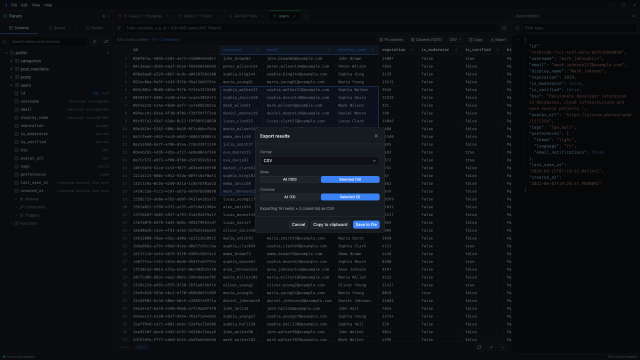Click the filter funnel icon
Image resolution: width=640 pixels, height=360 pixels.
(x=119, y=28)
